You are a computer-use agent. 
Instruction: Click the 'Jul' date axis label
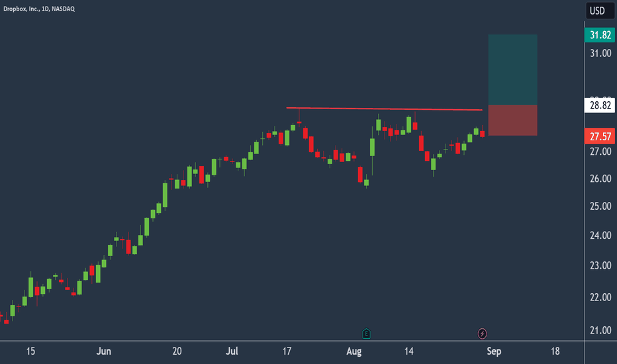pyautogui.click(x=232, y=351)
